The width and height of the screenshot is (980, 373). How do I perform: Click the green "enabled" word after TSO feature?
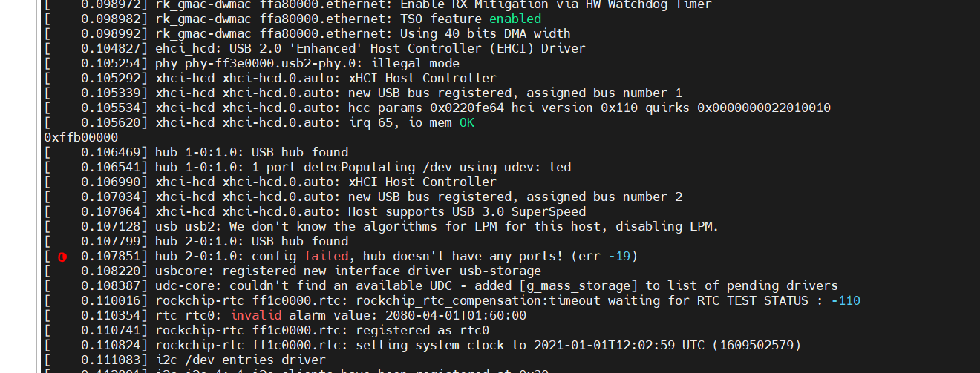tap(515, 19)
